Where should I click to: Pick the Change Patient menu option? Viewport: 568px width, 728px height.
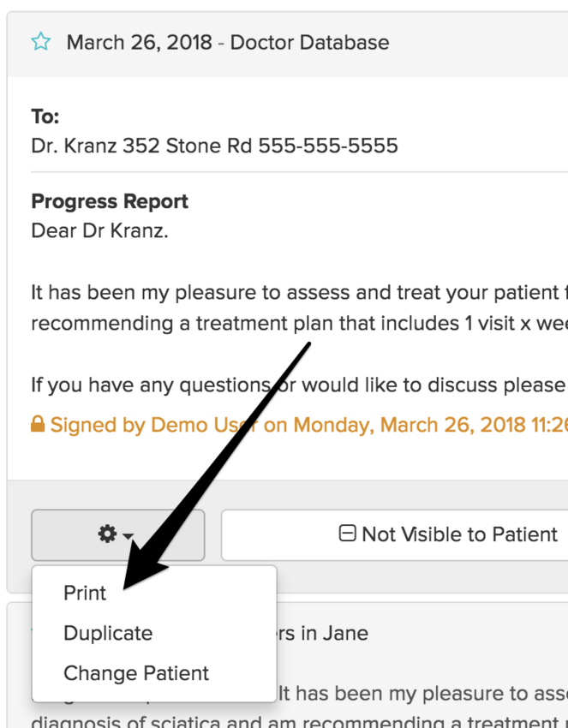click(136, 673)
